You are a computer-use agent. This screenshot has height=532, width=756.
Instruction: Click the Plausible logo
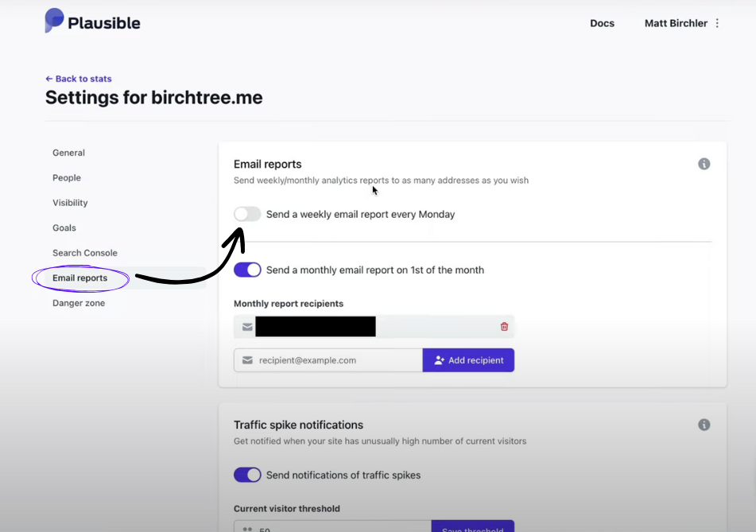pyautogui.click(x=92, y=21)
